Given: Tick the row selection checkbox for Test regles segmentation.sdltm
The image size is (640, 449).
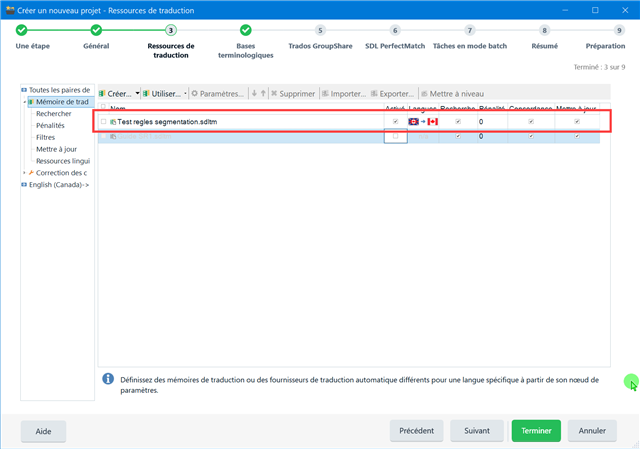Looking at the screenshot, I should [x=103, y=122].
